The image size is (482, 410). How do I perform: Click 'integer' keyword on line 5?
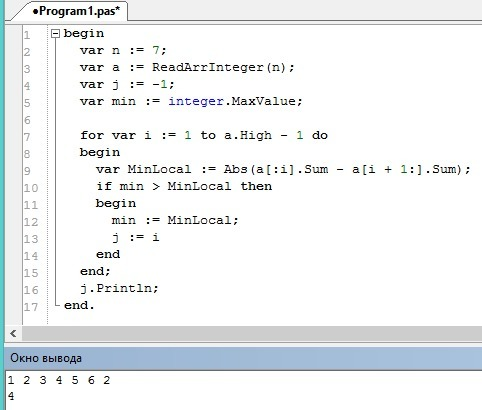pos(196,101)
